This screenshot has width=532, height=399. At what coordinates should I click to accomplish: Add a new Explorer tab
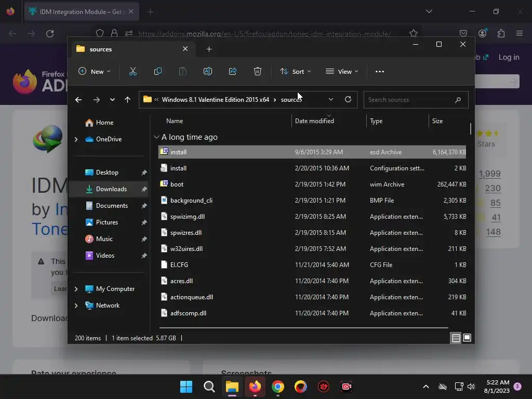(x=209, y=49)
